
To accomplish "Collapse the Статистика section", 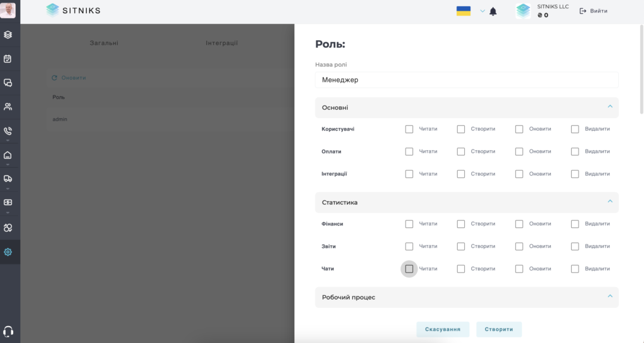I will [x=610, y=202].
